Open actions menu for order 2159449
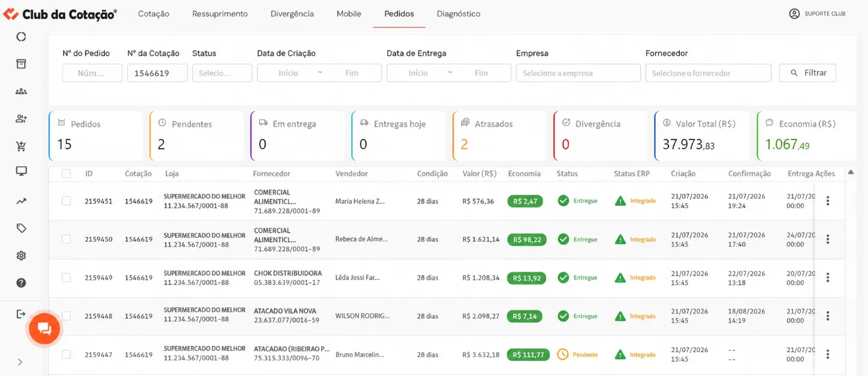This screenshot has height=376, width=868. (828, 277)
